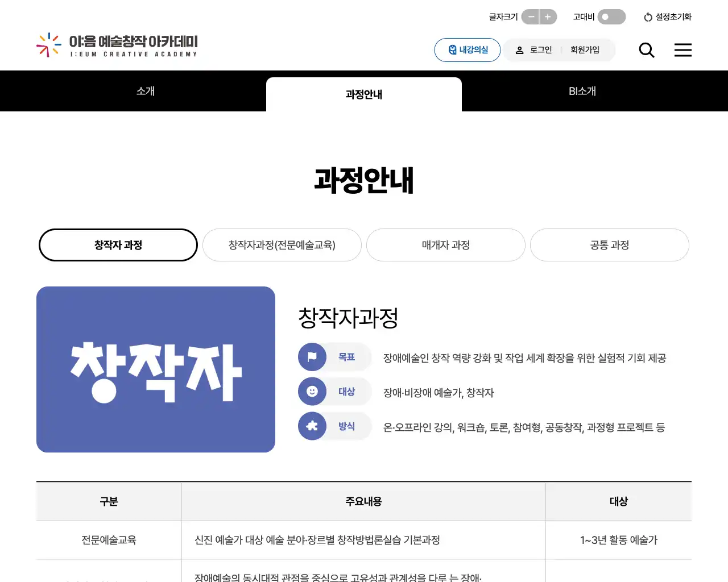Click the 신진 예술가 대상 description cell
728x582 pixels.
click(363, 540)
